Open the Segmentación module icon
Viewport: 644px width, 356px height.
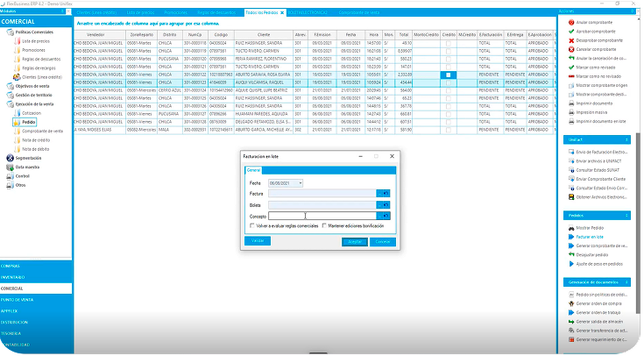tap(10, 157)
